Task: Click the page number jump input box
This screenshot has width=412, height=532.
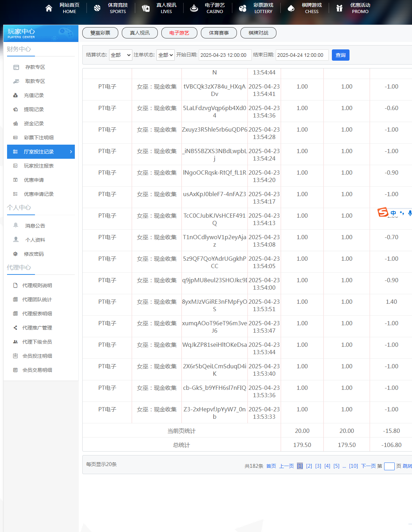Action: (389, 466)
